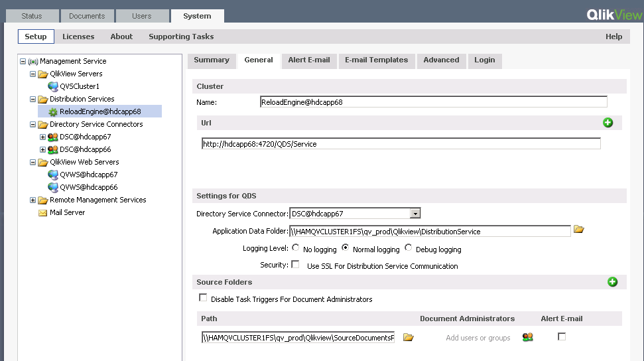Check Disable Task Triggers For Document Administrators
This screenshot has height=361, width=644.
click(x=203, y=298)
